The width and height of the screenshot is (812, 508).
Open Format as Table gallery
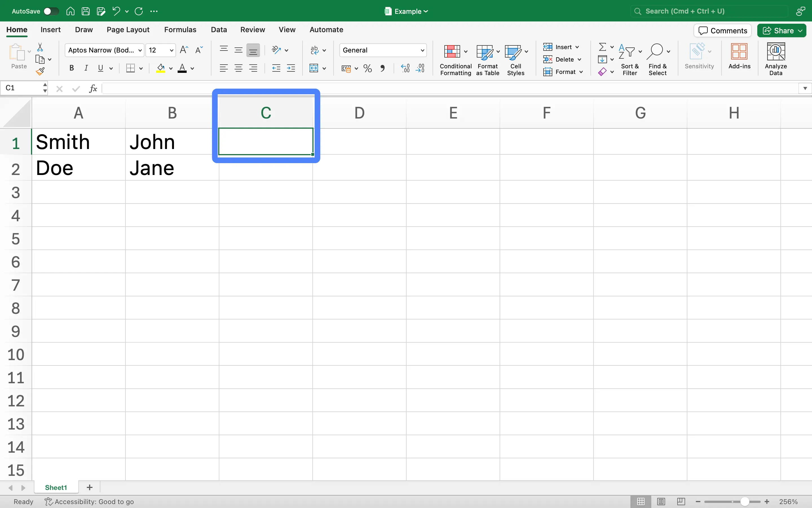[487, 60]
